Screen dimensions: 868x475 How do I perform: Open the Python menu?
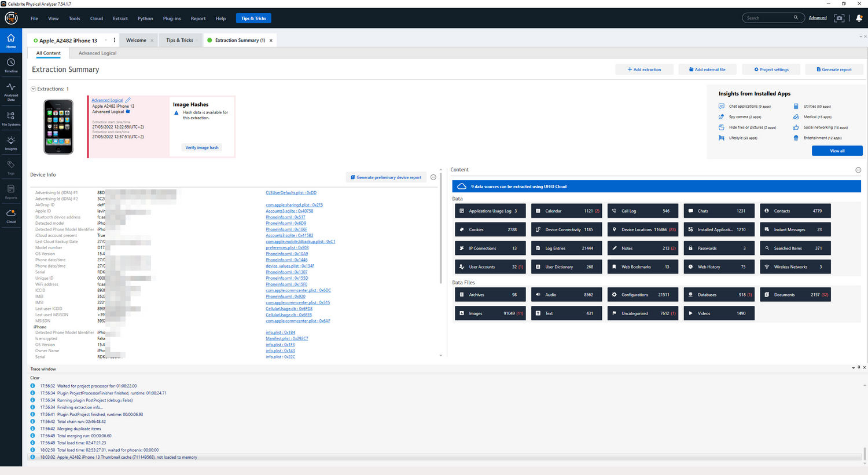[x=145, y=19]
